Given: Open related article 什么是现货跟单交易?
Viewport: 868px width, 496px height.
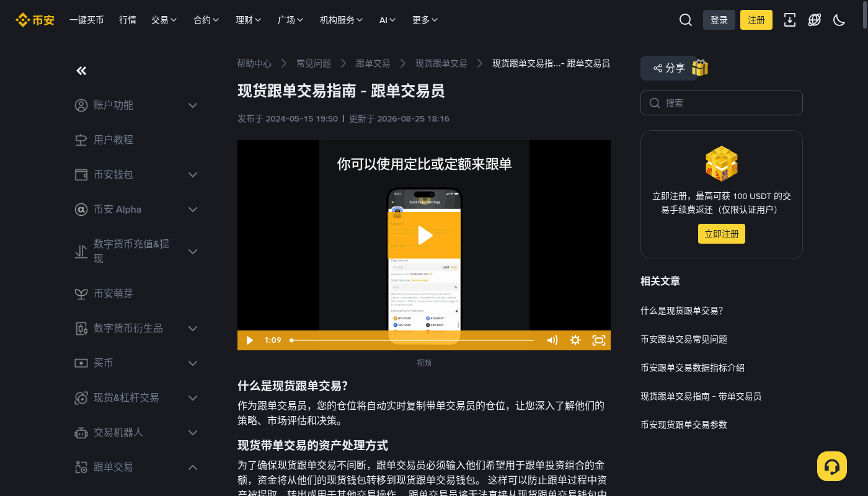Looking at the screenshot, I should [682, 311].
